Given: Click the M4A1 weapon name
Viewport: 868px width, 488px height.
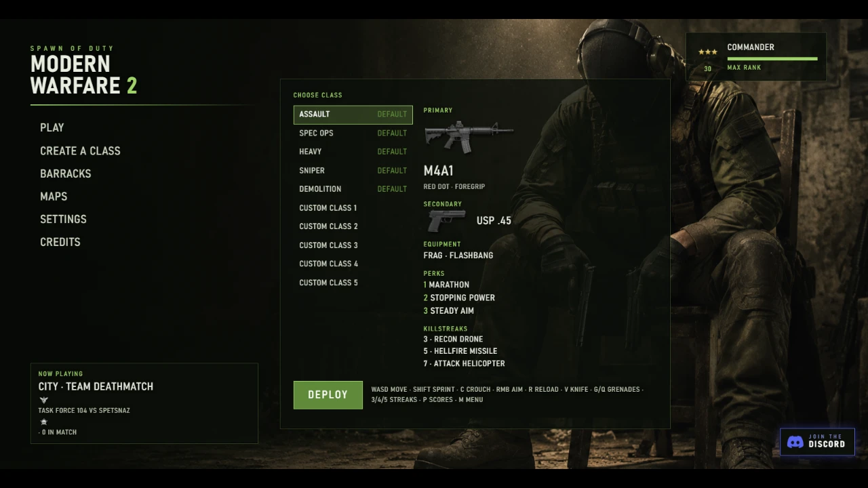Looking at the screenshot, I should [439, 171].
